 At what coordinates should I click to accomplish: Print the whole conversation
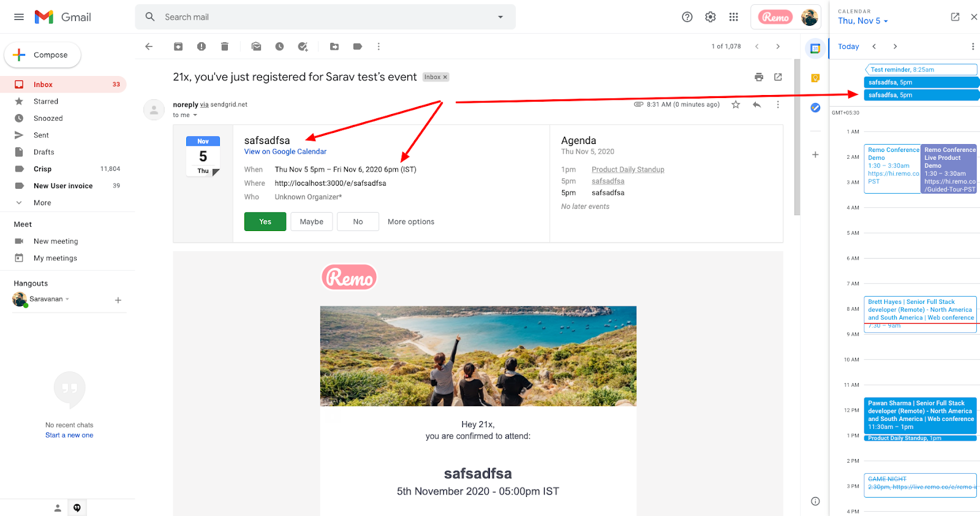click(759, 77)
